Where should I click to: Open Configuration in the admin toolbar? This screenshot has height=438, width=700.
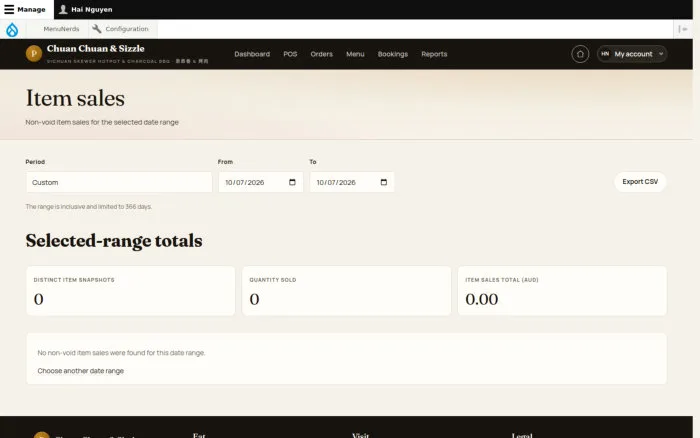121,29
